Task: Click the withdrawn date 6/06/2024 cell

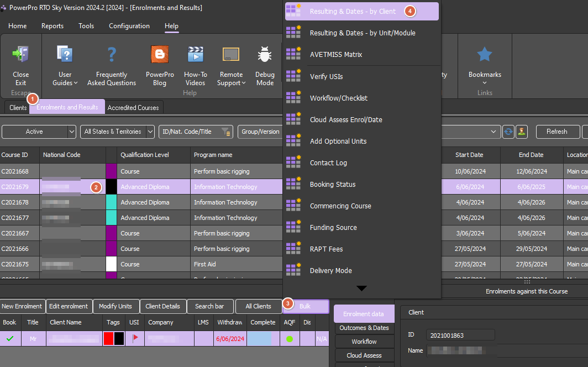Action: point(230,338)
